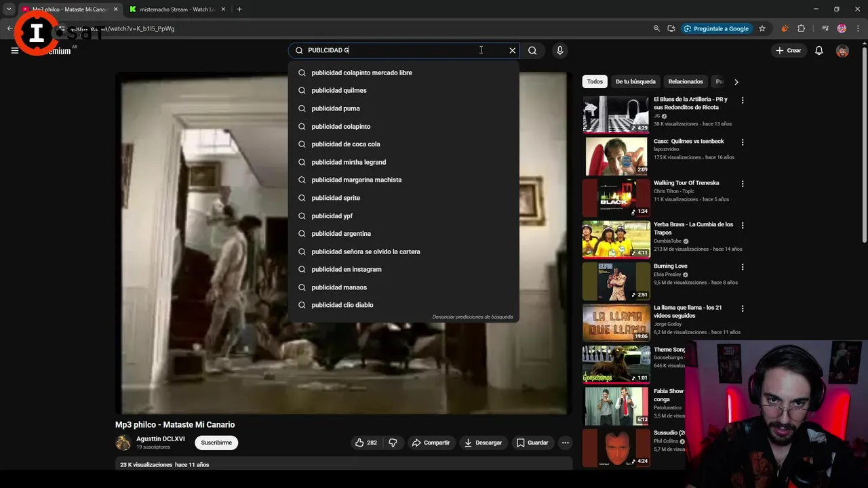Run search with the magnifier button
This screenshot has width=868, height=488.
pos(532,50)
